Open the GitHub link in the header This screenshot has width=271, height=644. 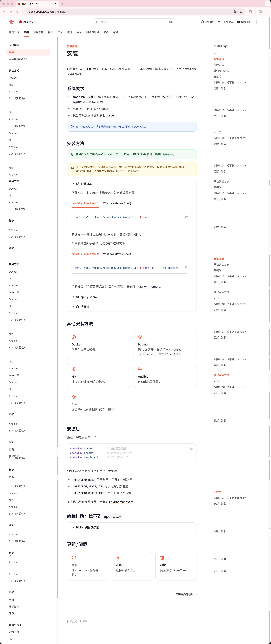[207, 22]
